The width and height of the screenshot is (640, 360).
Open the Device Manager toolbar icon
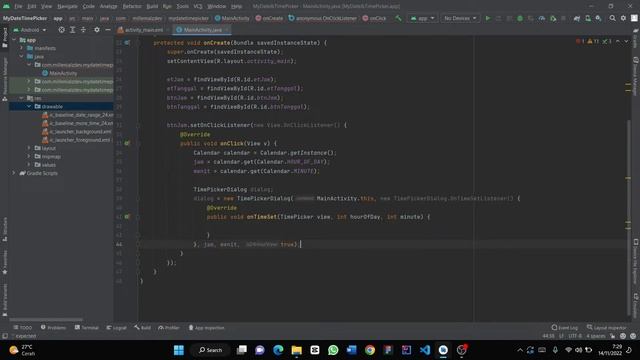click(x=588, y=18)
